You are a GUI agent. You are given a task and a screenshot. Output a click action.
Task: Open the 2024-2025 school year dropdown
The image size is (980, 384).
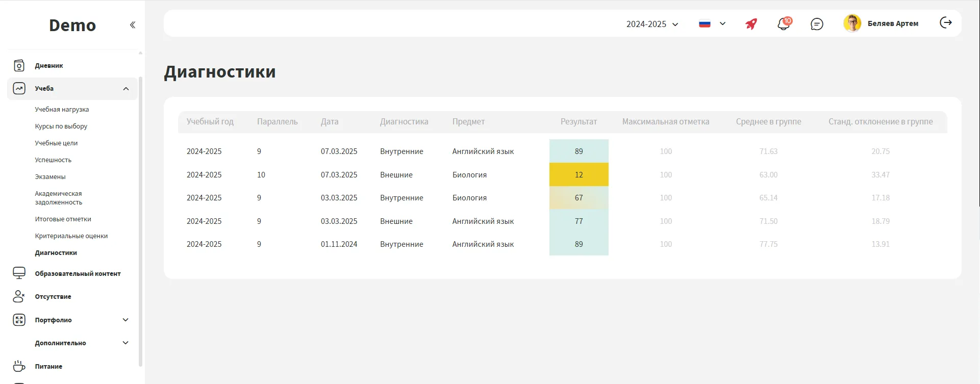(x=652, y=24)
